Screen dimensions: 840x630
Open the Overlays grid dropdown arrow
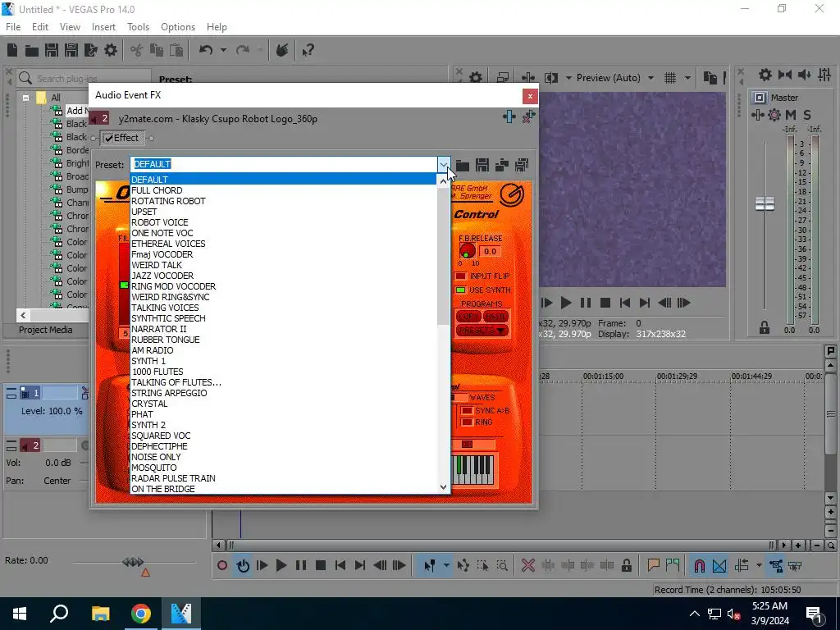tap(687, 78)
